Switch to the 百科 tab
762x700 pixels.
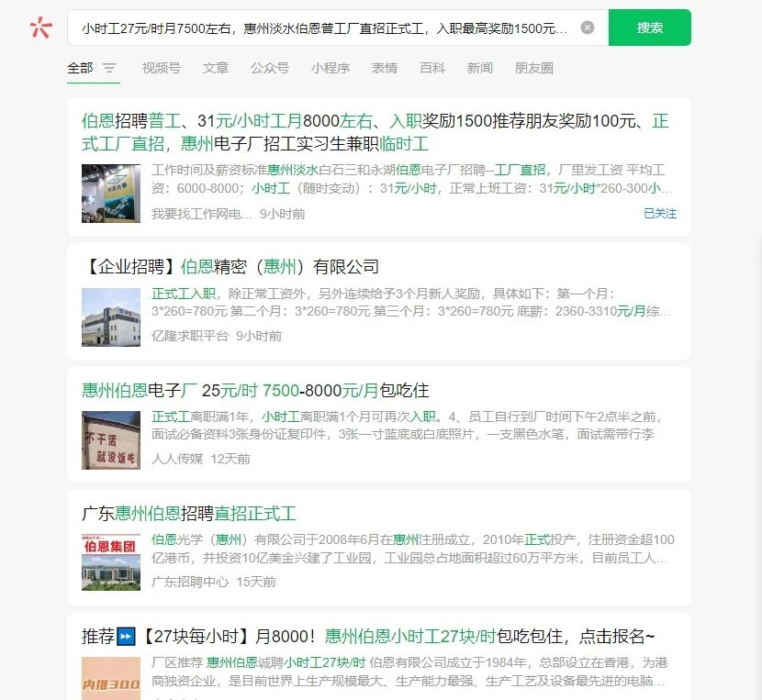tap(432, 68)
